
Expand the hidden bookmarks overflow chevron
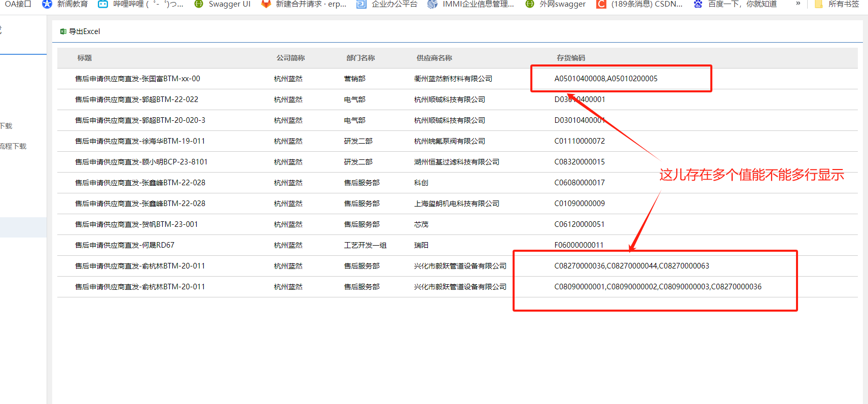point(798,4)
